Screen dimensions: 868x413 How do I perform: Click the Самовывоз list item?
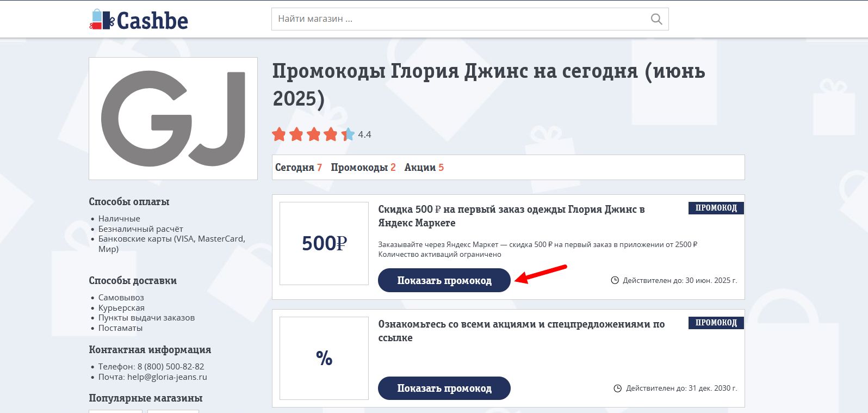[x=121, y=298]
